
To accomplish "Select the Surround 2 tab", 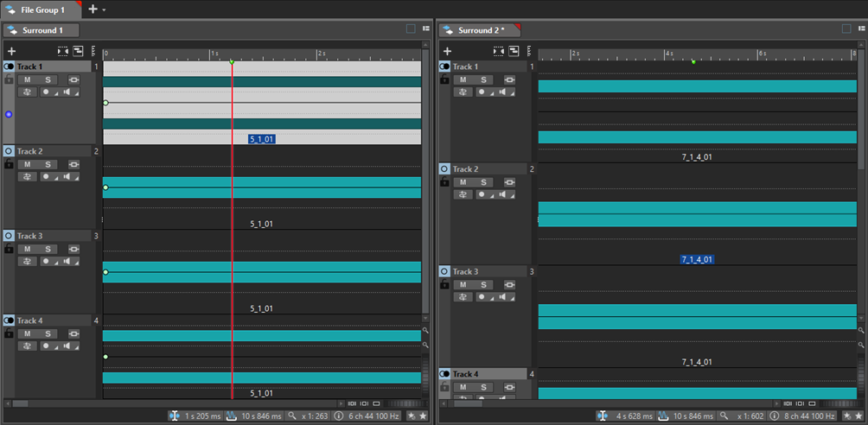I will [x=481, y=30].
